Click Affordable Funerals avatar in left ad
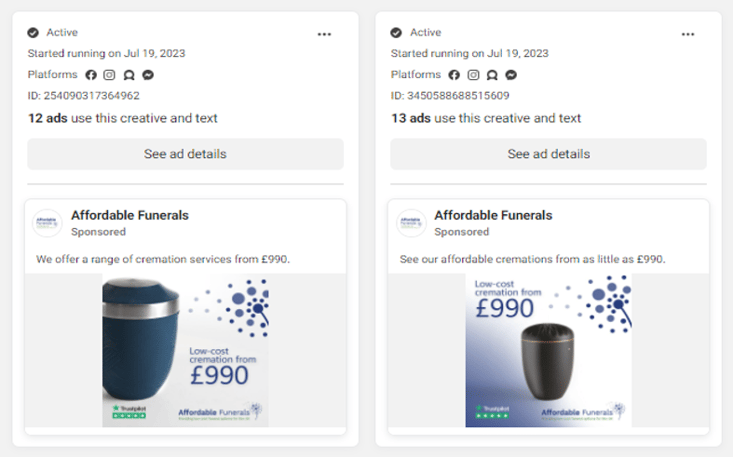Viewport: 733px width, 457px height. (47, 223)
